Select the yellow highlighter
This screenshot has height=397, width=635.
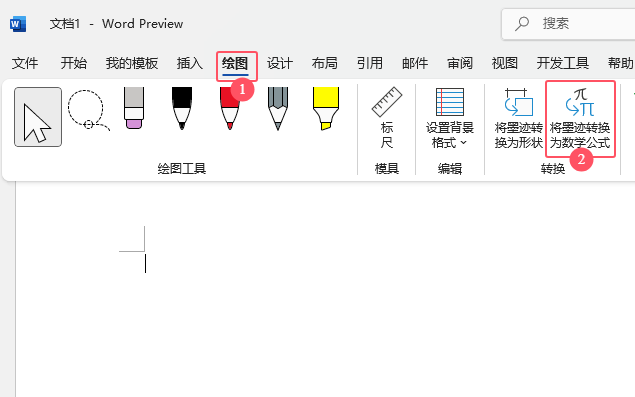326,108
